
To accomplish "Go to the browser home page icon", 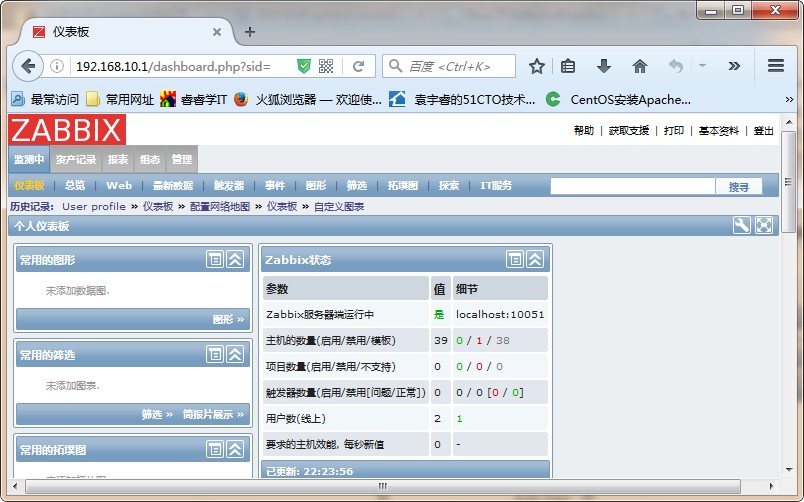I will 639,66.
